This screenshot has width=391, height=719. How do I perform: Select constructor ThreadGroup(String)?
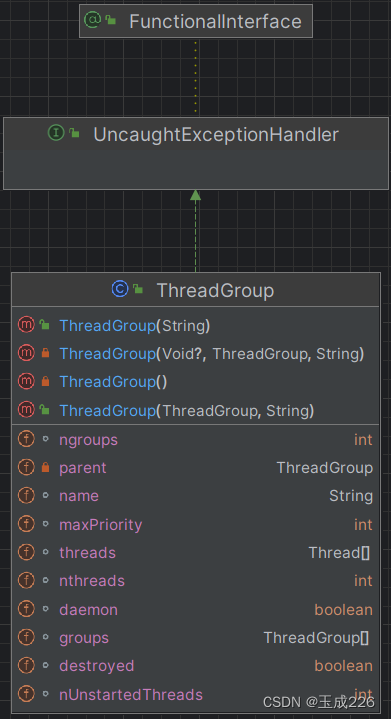(x=196, y=326)
